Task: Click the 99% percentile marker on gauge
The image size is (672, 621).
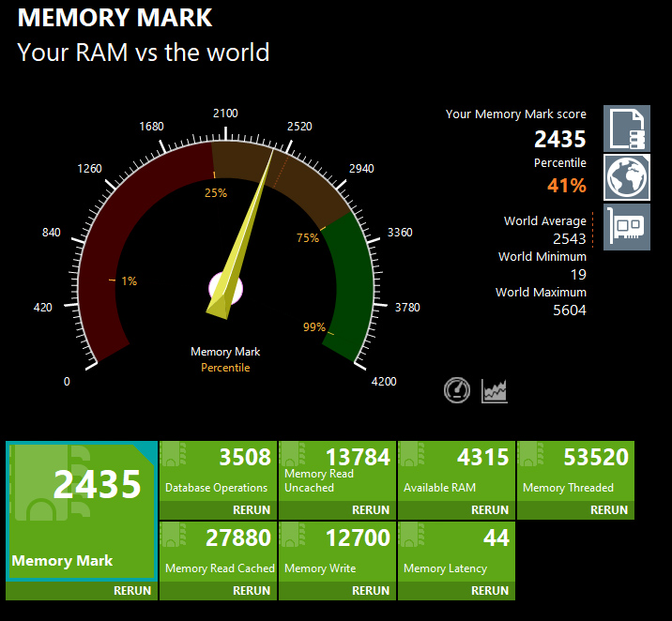Action: click(x=314, y=327)
